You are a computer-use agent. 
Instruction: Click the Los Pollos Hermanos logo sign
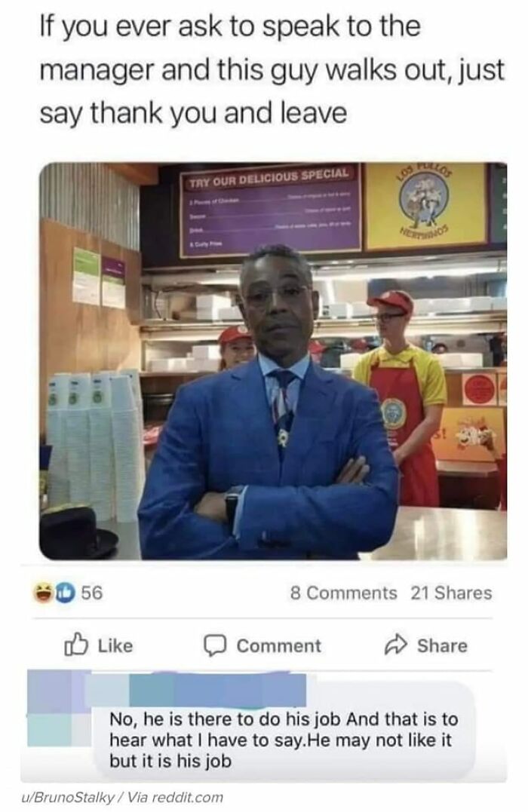click(425, 205)
